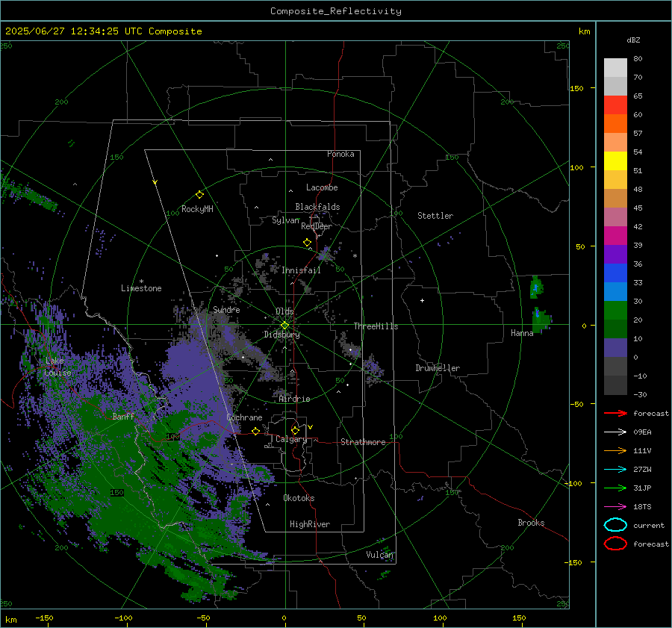Click the red forecast arrow in legend
This screenshot has height=628, width=672.
[615, 413]
